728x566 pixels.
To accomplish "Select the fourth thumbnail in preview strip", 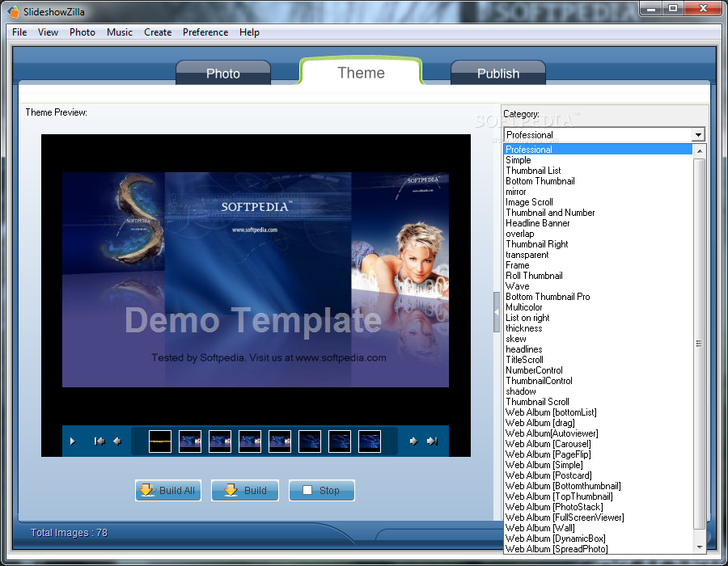I will 250,441.
